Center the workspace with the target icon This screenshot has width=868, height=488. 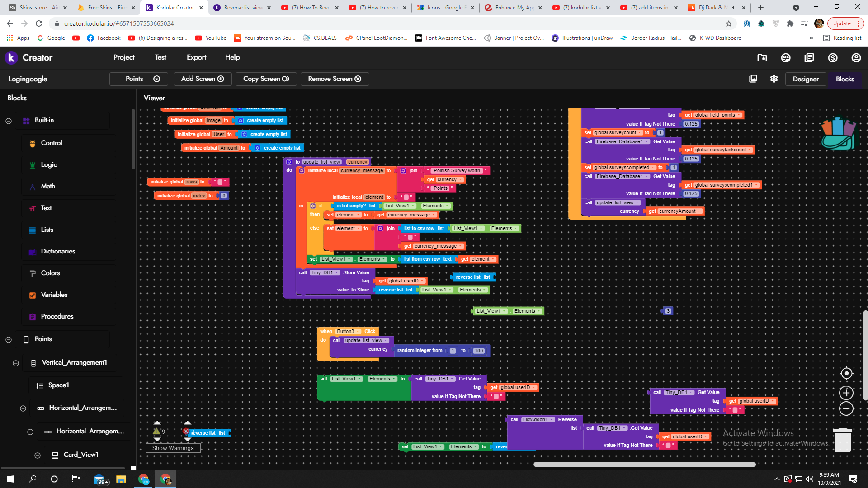click(x=846, y=374)
